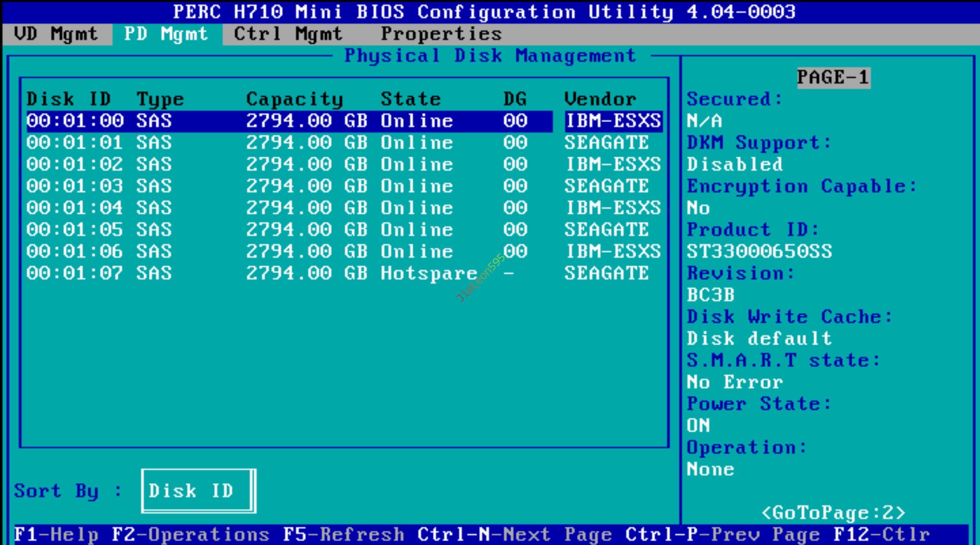
Task: Go to the Properties tab
Action: click(x=441, y=34)
